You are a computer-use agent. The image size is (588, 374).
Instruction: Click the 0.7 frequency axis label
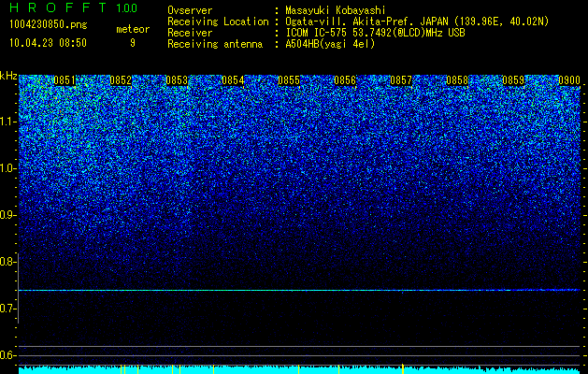7,309
